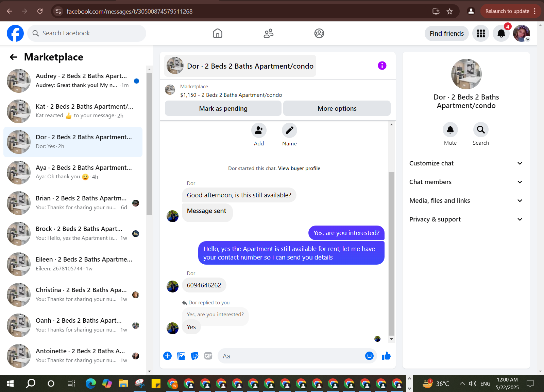Open Chrome profile icon
Viewport: 544px width, 392px height.
coord(471,11)
